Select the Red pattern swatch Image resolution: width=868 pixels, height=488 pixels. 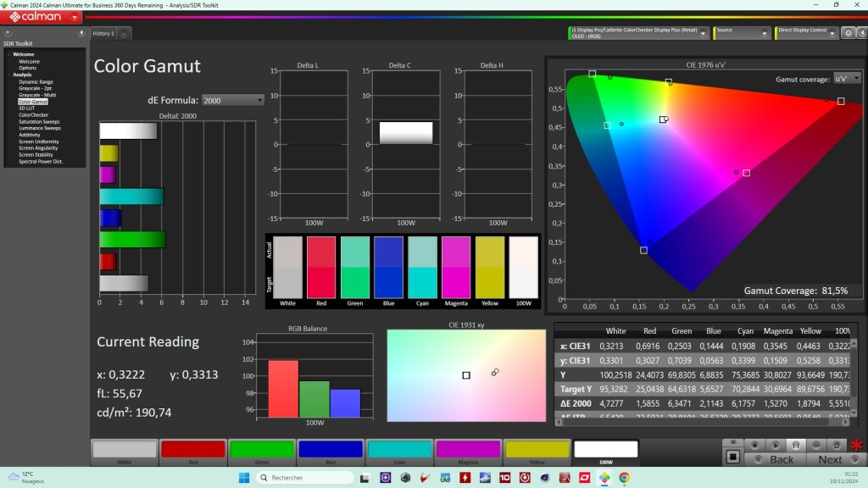(x=193, y=452)
